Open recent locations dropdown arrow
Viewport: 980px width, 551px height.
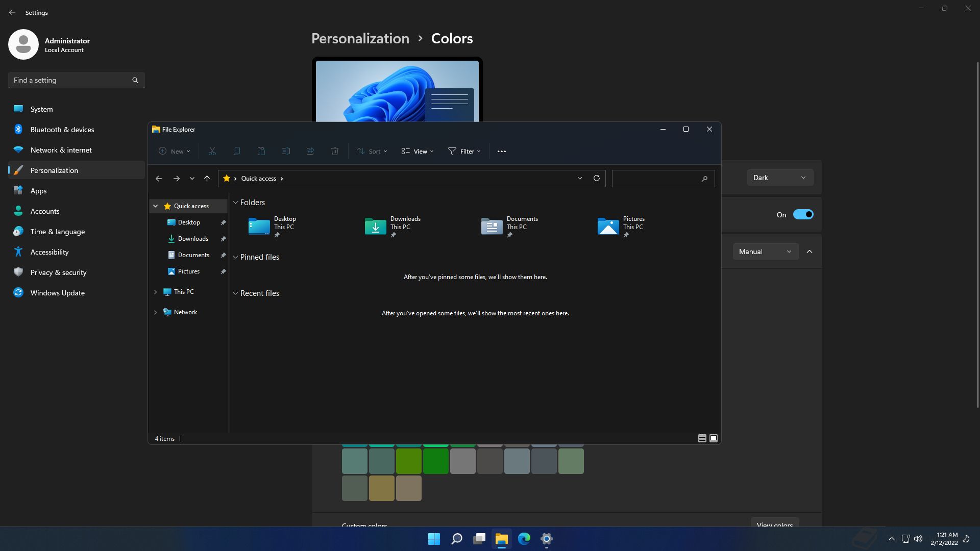coord(192,179)
